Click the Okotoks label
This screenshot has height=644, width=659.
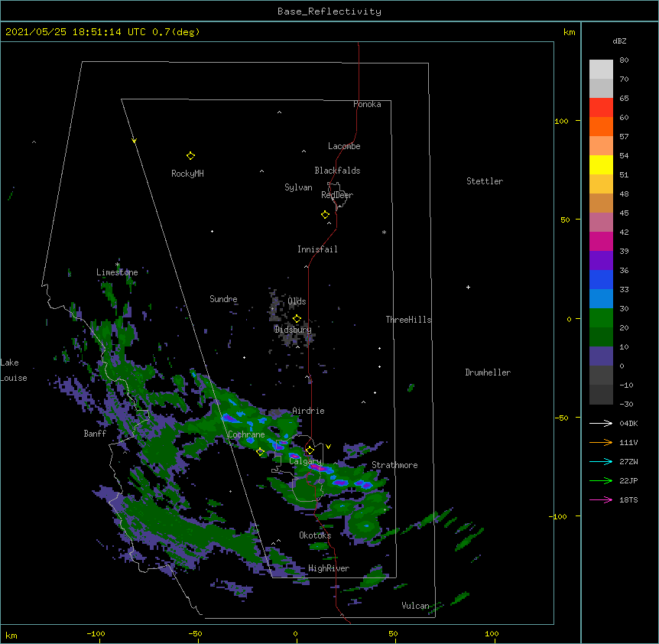(315, 535)
